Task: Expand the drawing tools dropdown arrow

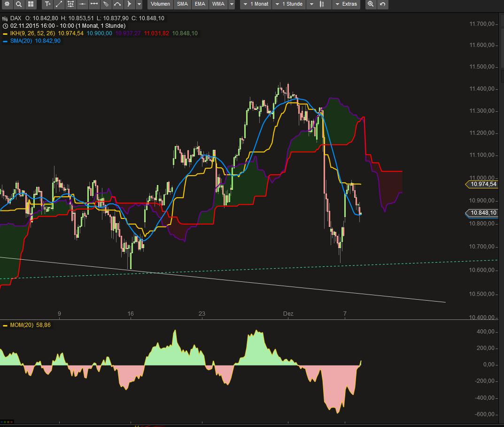Action: [138, 5]
